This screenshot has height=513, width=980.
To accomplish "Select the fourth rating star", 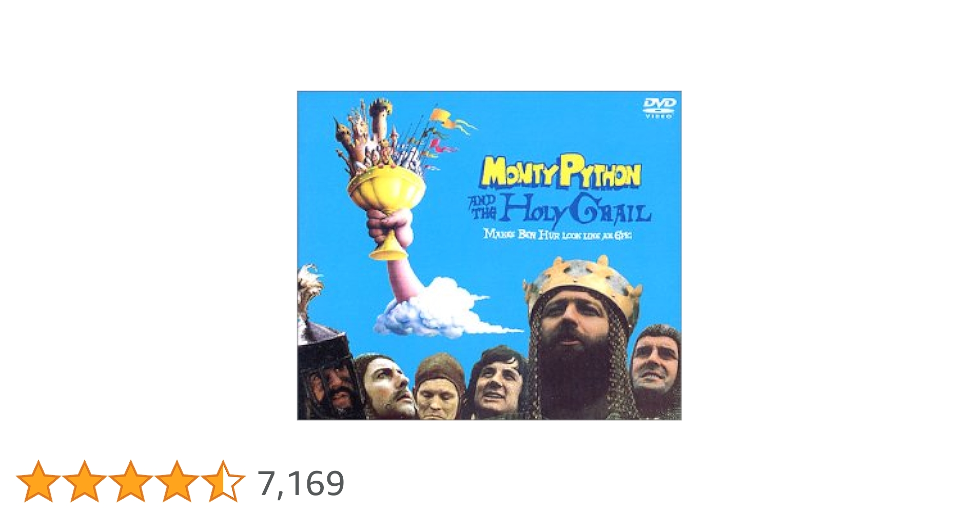I will click(x=177, y=481).
